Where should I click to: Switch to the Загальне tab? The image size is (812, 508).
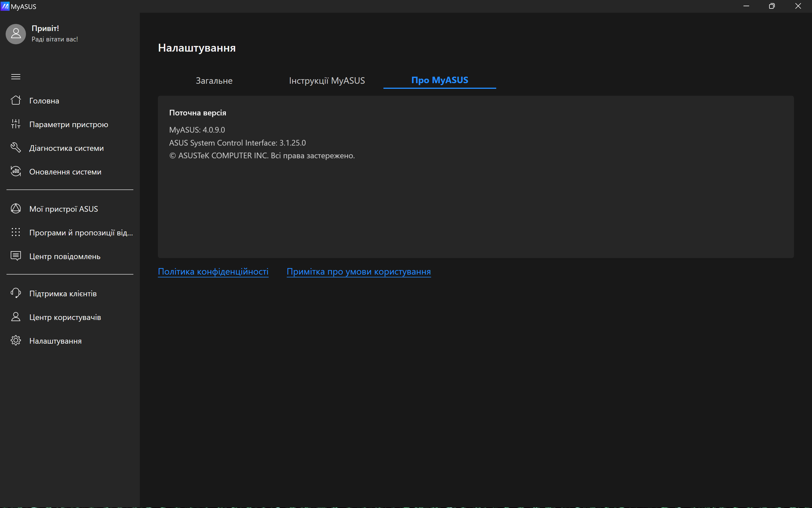[x=214, y=81]
